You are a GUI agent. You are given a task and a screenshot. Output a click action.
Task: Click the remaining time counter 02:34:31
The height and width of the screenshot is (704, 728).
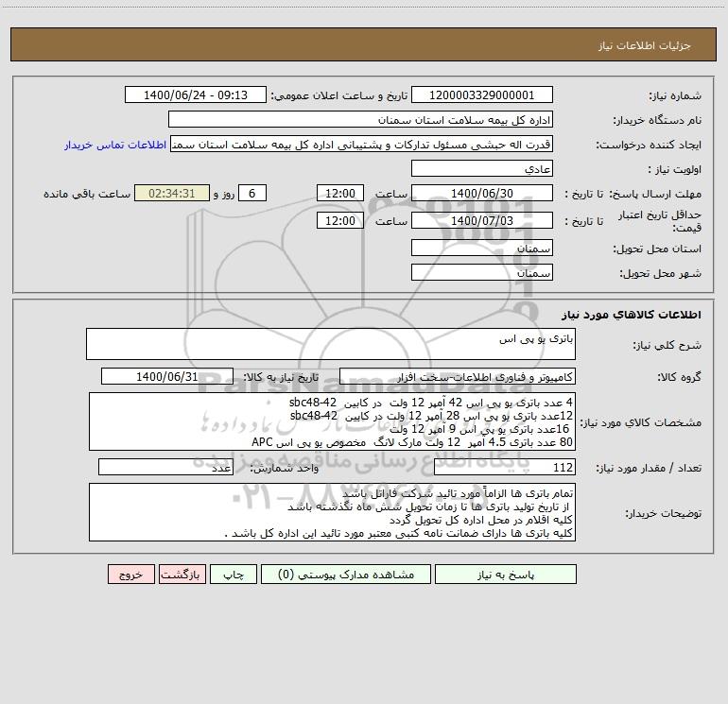click(172, 193)
